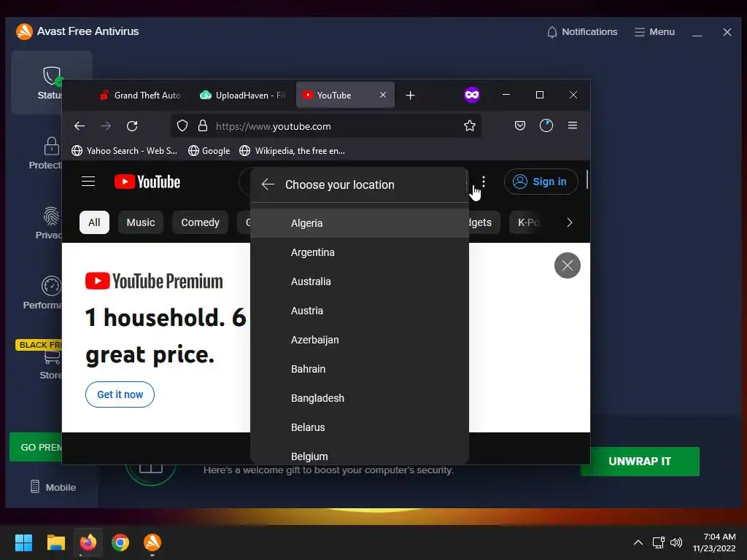Image resolution: width=747 pixels, height=560 pixels.
Task: Show hidden system tray icons
Action: coord(638,542)
